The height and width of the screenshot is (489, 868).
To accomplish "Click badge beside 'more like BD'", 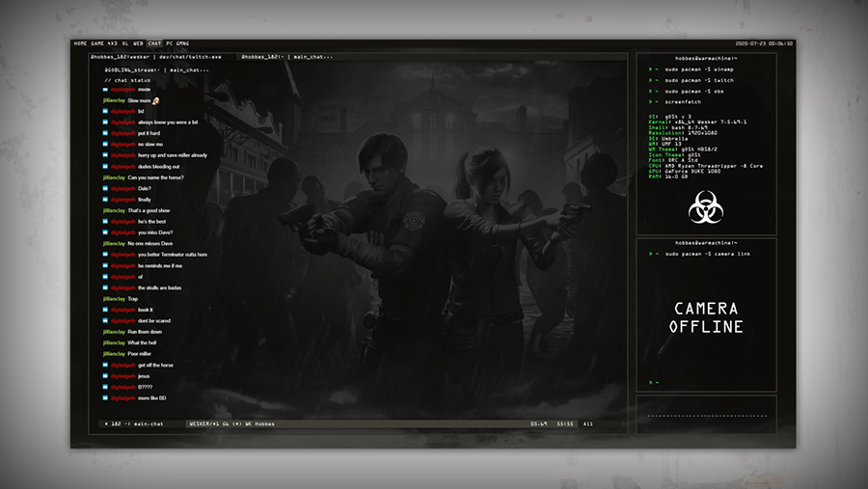I will click(105, 398).
